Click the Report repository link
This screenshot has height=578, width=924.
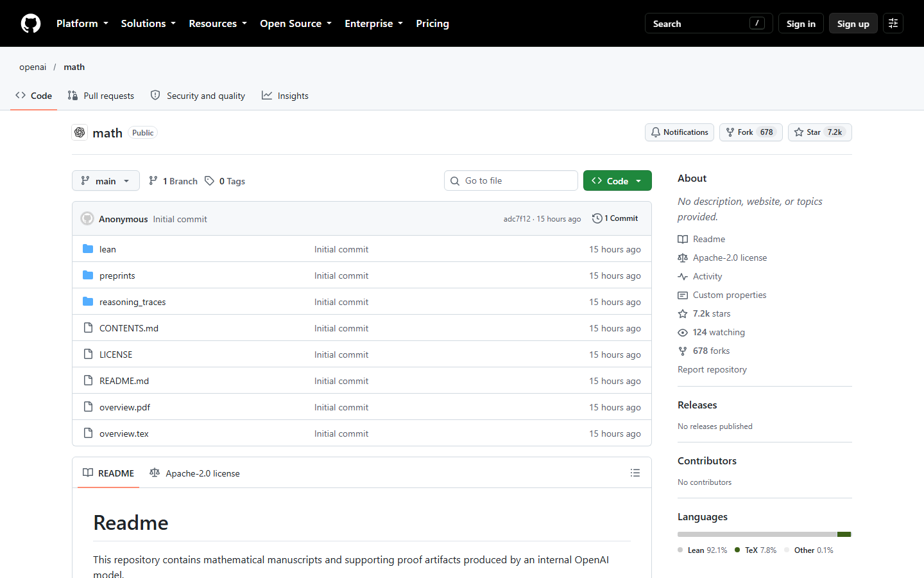coord(712,369)
